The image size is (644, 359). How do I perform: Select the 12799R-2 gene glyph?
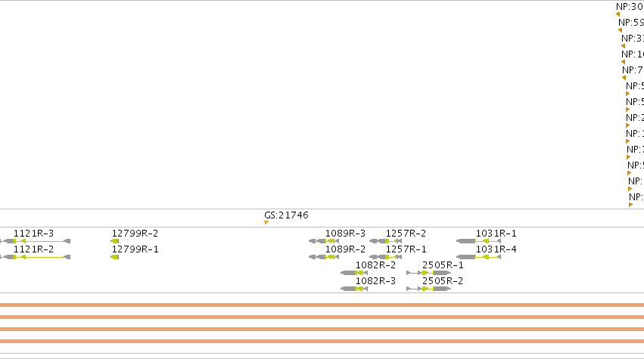point(114,241)
